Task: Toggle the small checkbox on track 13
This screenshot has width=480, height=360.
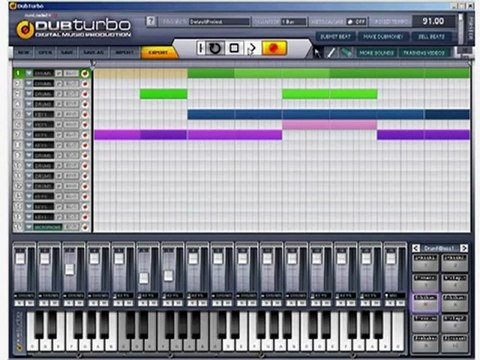Action: point(59,196)
